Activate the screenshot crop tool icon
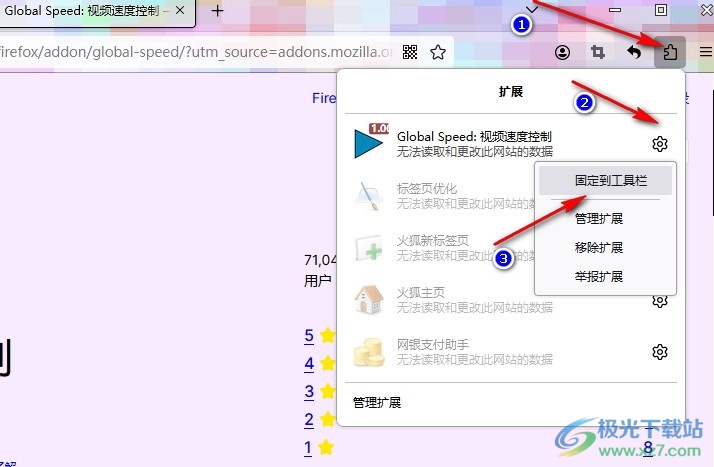Image resolution: width=714 pixels, height=467 pixels. [x=598, y=52]
